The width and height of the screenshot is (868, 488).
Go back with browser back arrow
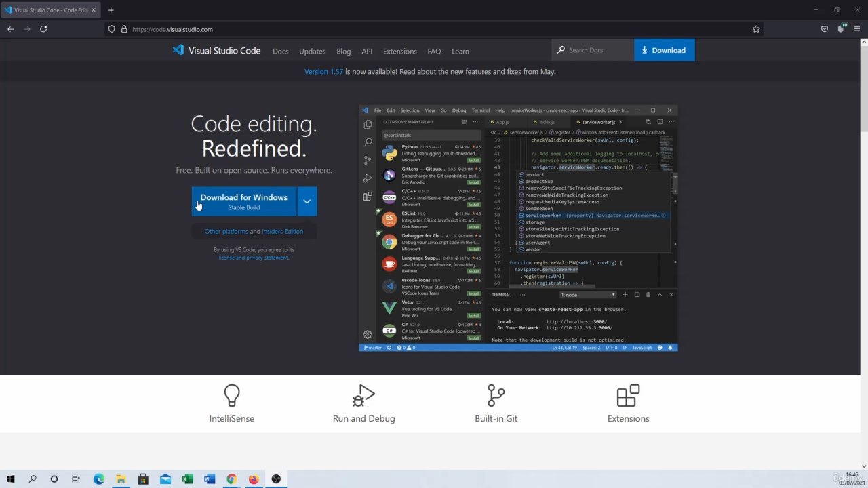11,29
